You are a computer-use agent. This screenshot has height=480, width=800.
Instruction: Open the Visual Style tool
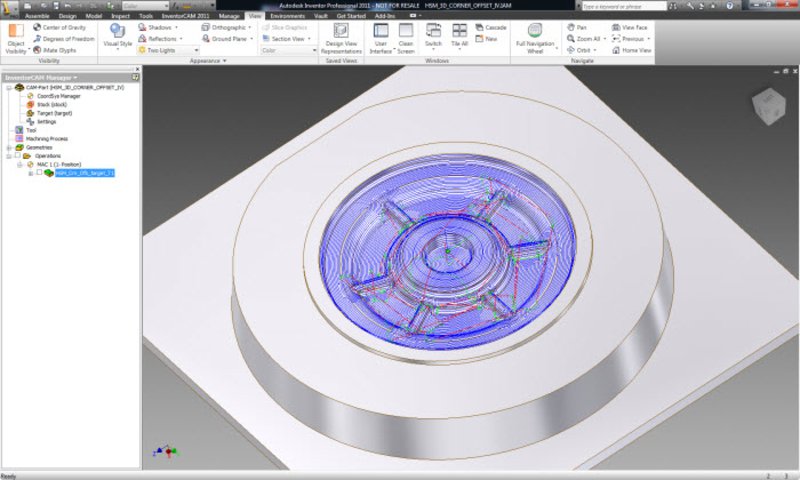click(117, 31)
